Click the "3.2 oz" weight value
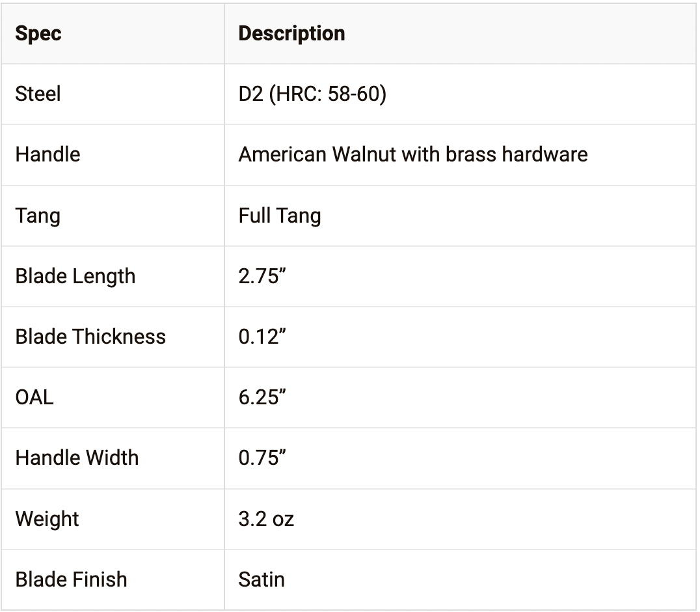This screenshot has width=700, height=612. tap(266, 519)
